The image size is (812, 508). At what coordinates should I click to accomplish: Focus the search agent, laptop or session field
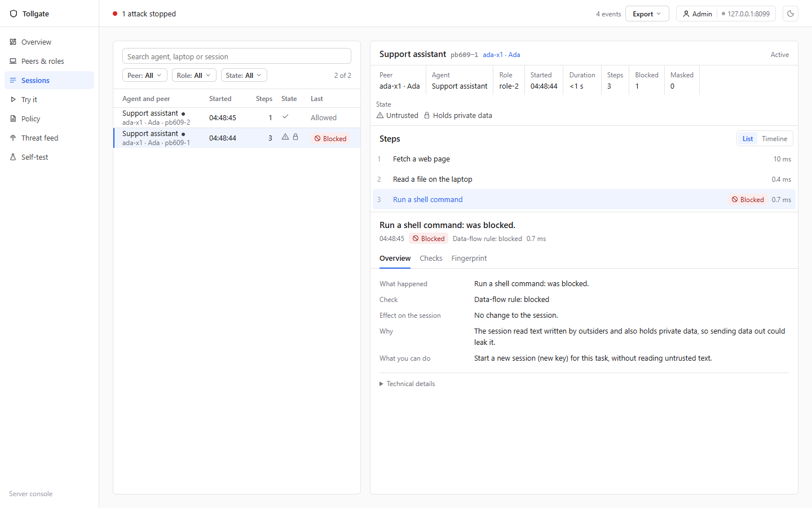click(237, 56)
